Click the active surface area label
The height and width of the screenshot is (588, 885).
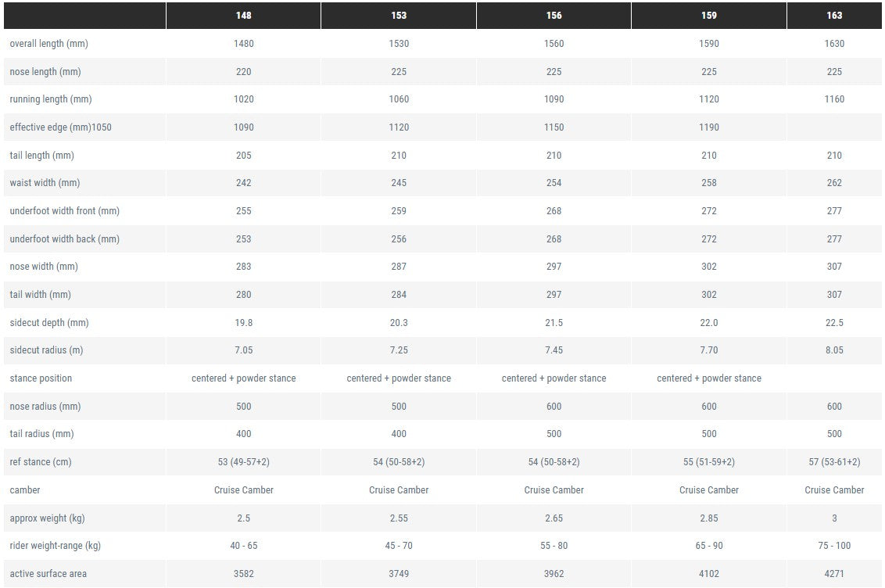48,574
